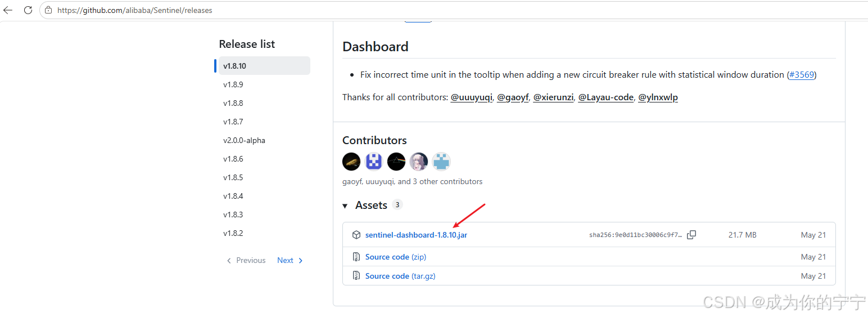Image resolution: width=868 pixels, height=317 pixels.
Task: Click the file icon beside Source code (tar.gz)
Action: (356, 276)
